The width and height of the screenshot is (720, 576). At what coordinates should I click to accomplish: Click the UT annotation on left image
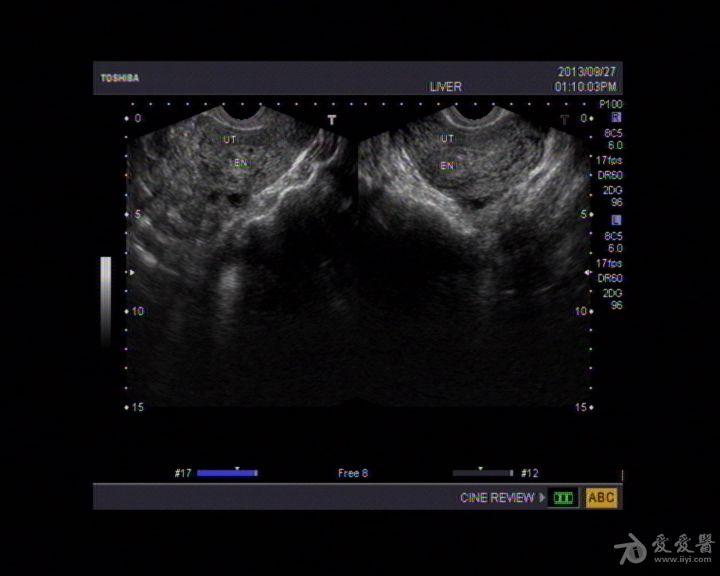coord(230,141)
